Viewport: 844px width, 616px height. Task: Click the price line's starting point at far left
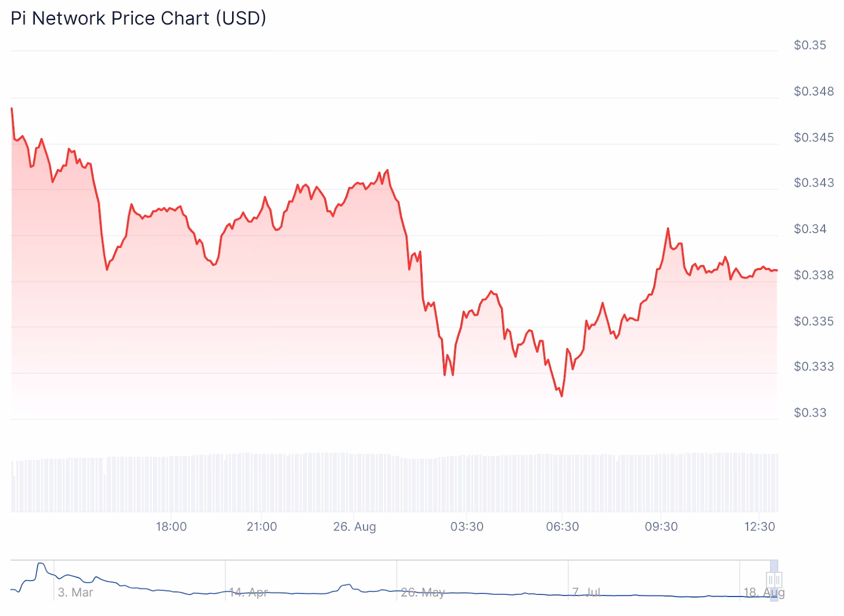pyautogui.click(x=12, y=109)
